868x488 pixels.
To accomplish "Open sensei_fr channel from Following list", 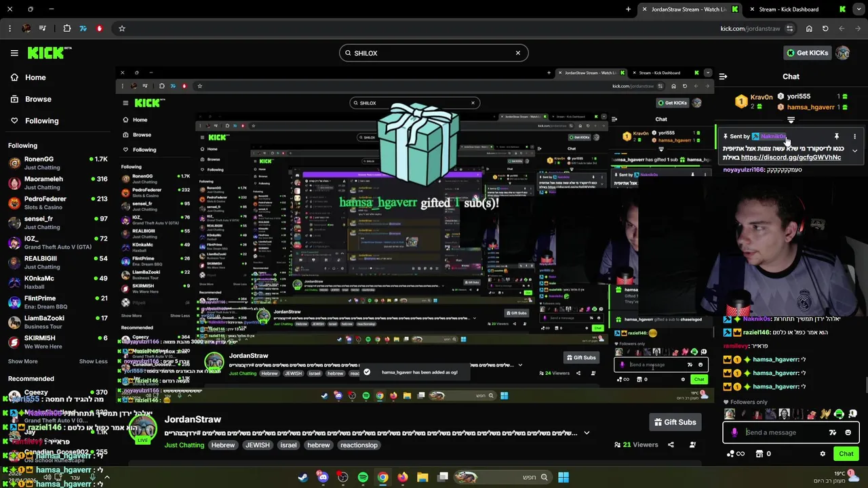I will [58, 222].
